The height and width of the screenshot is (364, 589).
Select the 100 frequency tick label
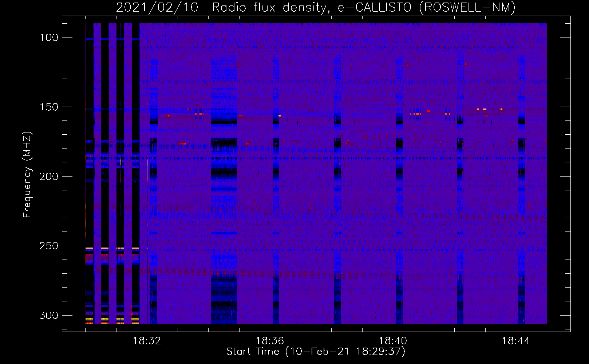coord(48,37)
